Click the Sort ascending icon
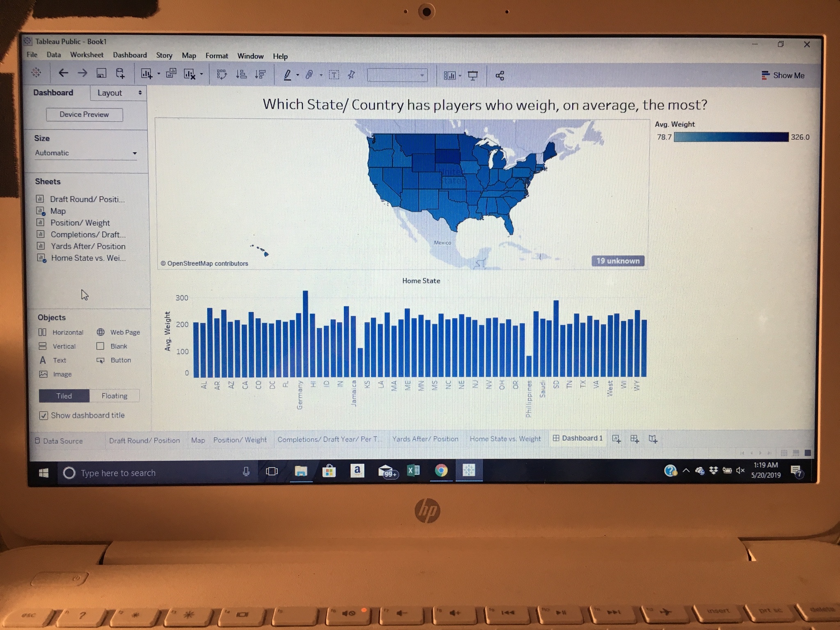840x630 pixels. tap(241, 74)
